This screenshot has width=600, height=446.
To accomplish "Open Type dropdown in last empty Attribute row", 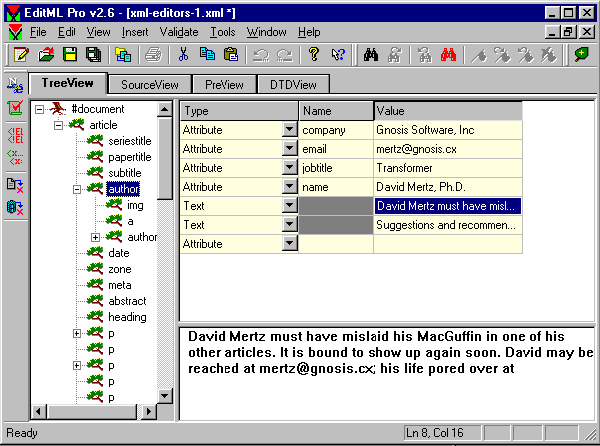I will click(x=290, y=244).
